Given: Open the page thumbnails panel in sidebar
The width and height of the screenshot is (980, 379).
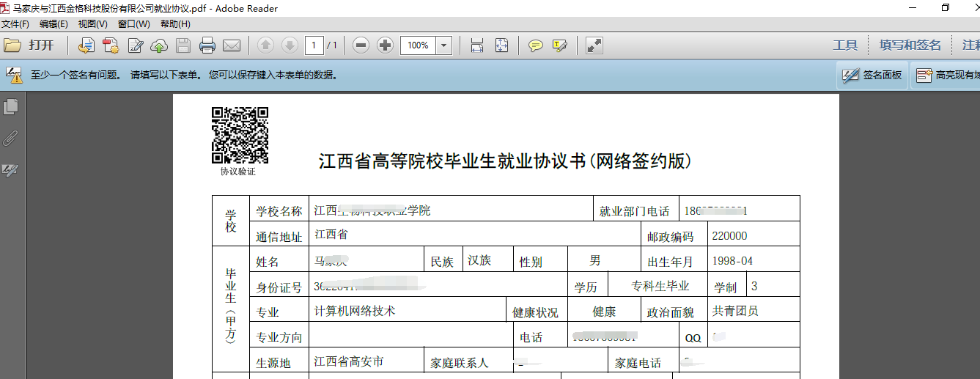Looking at the screenshot, I should click(11, 107).
